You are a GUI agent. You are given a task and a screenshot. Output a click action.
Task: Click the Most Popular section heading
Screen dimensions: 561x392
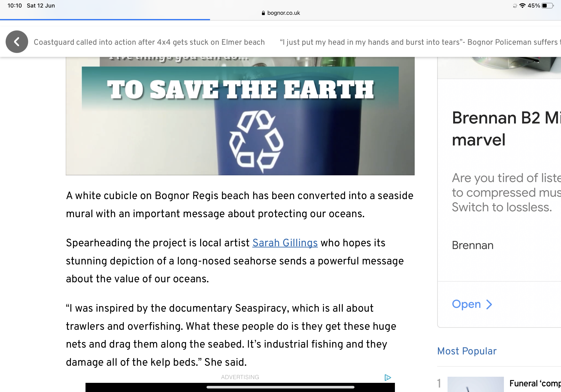pos(467,351)
